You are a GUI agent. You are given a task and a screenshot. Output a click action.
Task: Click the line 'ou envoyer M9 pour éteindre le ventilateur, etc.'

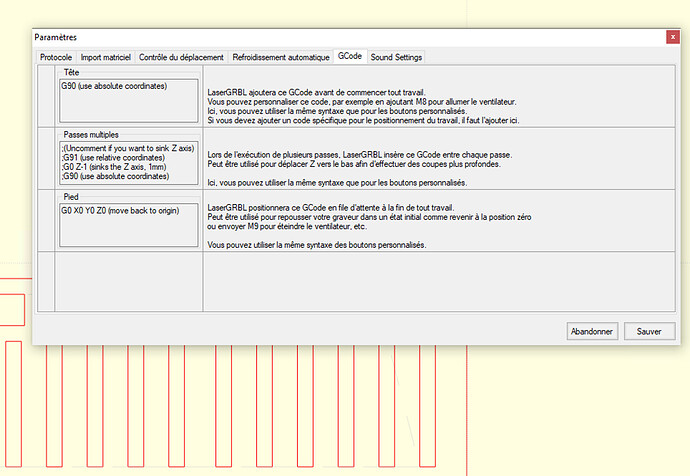(287, 227)
